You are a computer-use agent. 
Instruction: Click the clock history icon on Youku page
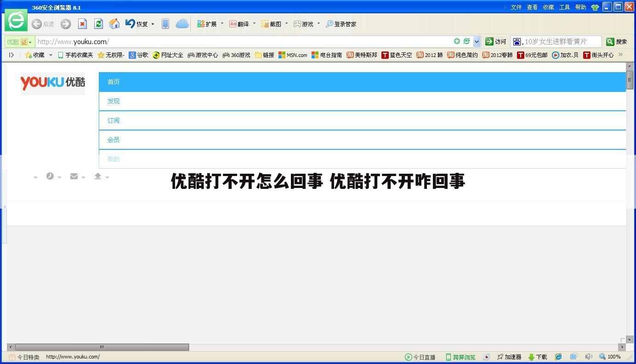click(50, 176)
